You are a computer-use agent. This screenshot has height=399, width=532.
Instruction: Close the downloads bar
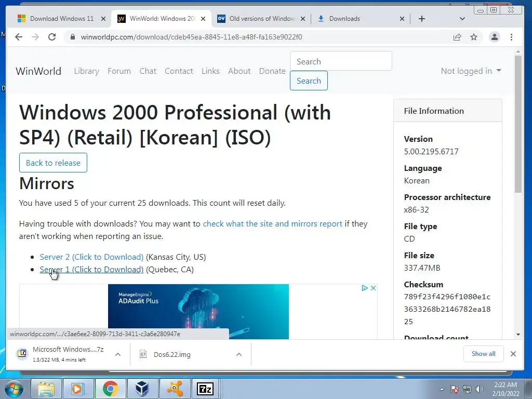(x=513, y=354)
